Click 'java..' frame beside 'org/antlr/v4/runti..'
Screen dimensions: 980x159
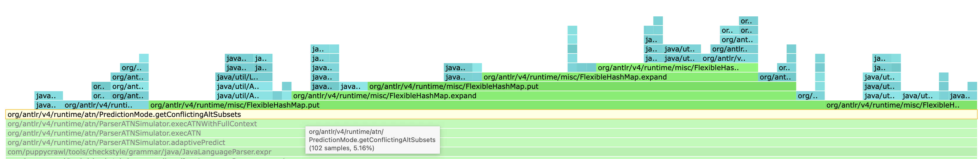(49, 105)
